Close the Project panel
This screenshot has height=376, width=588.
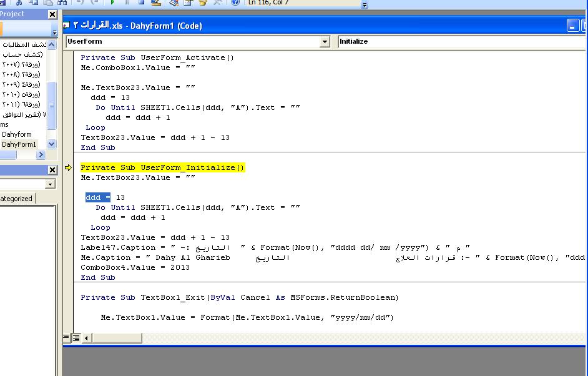[52, 14]
